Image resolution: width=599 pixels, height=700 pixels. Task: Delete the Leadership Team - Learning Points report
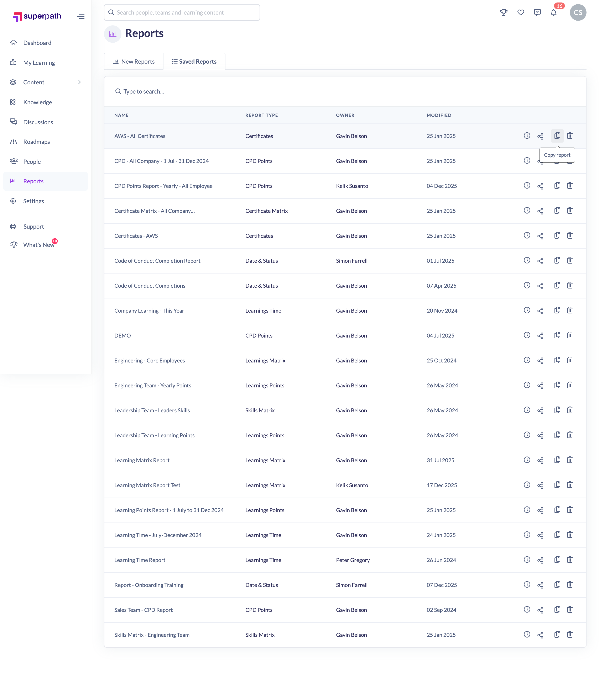pyautogui.click(x=570, y=435)
